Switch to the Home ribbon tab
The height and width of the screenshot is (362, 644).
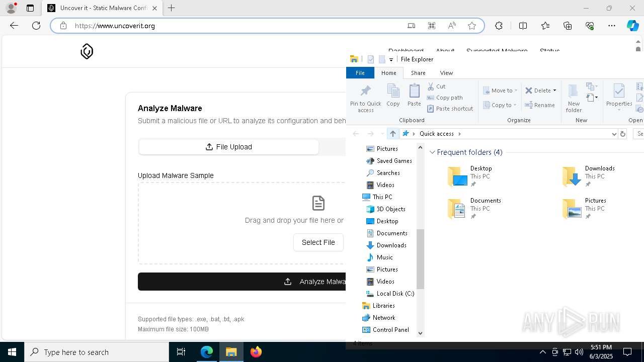pos(388,73)
